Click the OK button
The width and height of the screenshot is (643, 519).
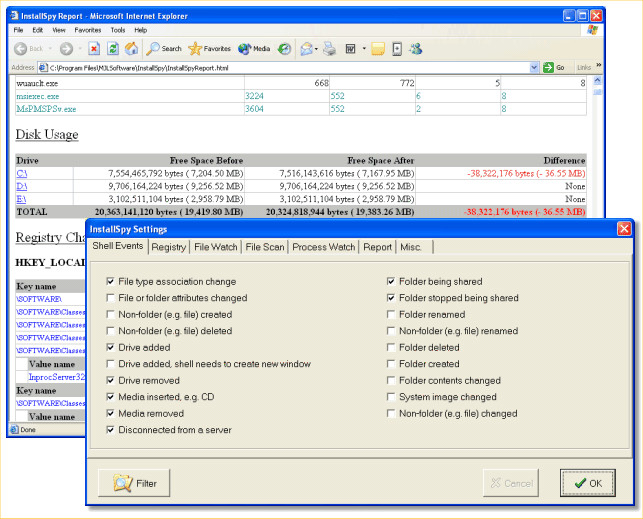[x=588, y=483]
